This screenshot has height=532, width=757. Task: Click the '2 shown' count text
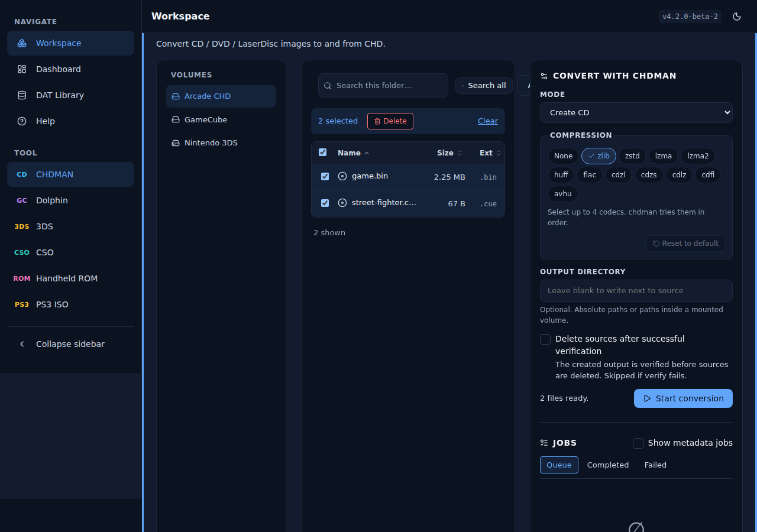coord(329,233)
